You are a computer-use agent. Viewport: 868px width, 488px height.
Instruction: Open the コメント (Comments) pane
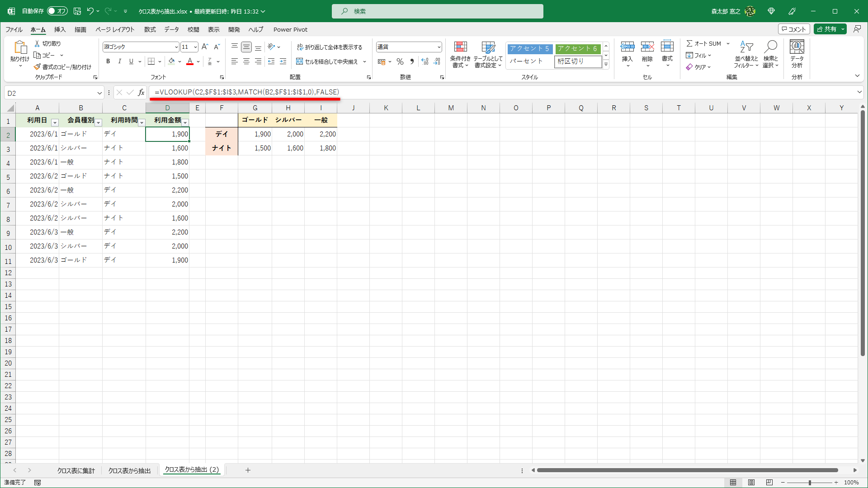[x=794, y=28]
